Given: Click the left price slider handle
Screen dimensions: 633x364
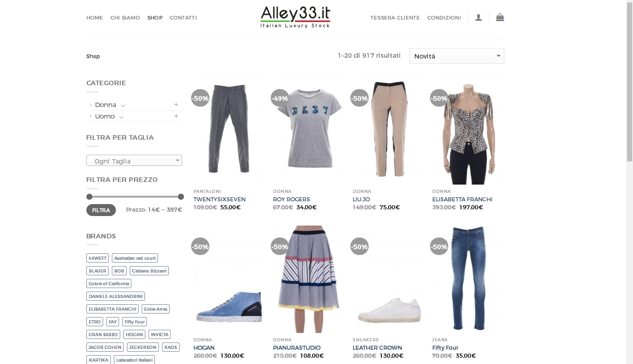Looking at the screenshot, I should pos(89,197).
